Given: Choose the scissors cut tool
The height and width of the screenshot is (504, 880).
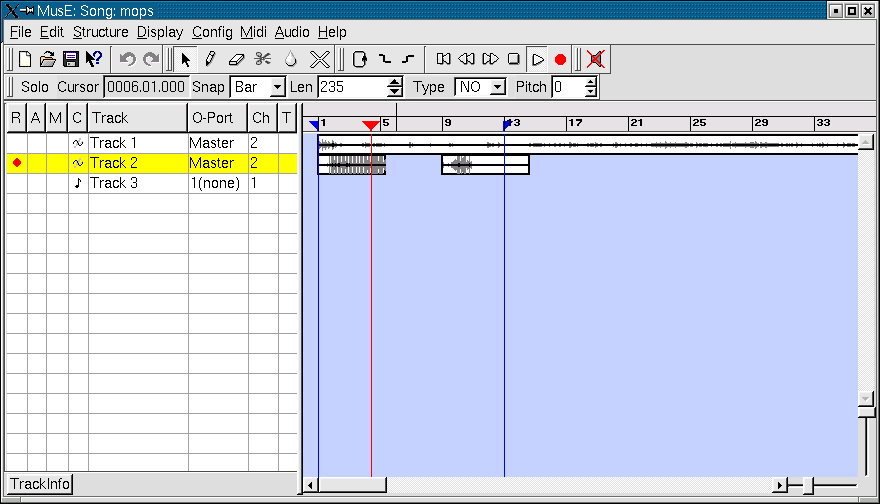Looking at the screenshot, I should 263,59.
